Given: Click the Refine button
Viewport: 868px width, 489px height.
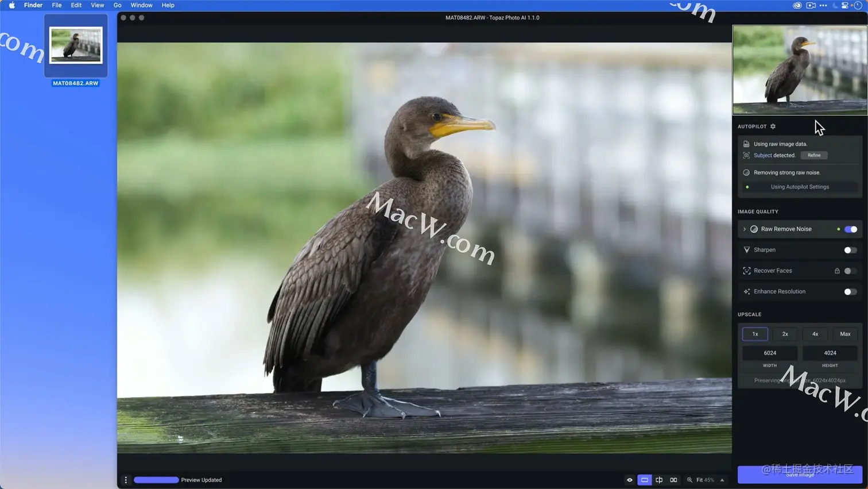Looking at the screenshot, I should [814, 155].
